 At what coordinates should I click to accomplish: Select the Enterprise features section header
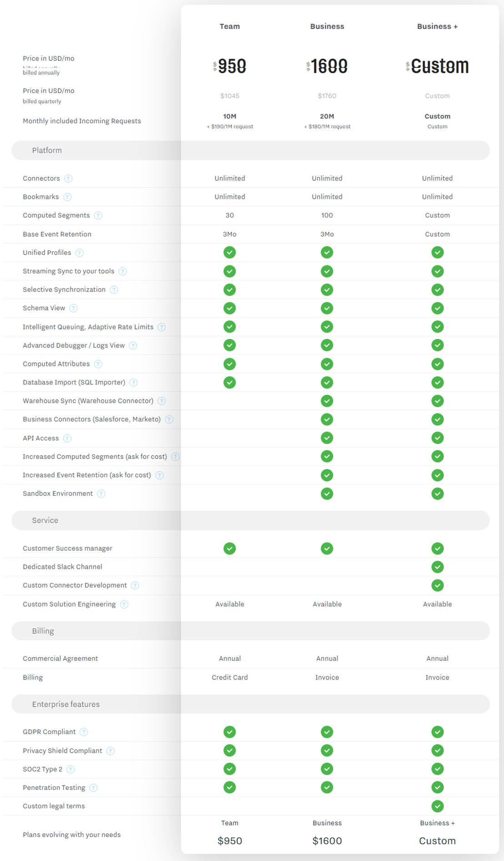coord(66,704)
